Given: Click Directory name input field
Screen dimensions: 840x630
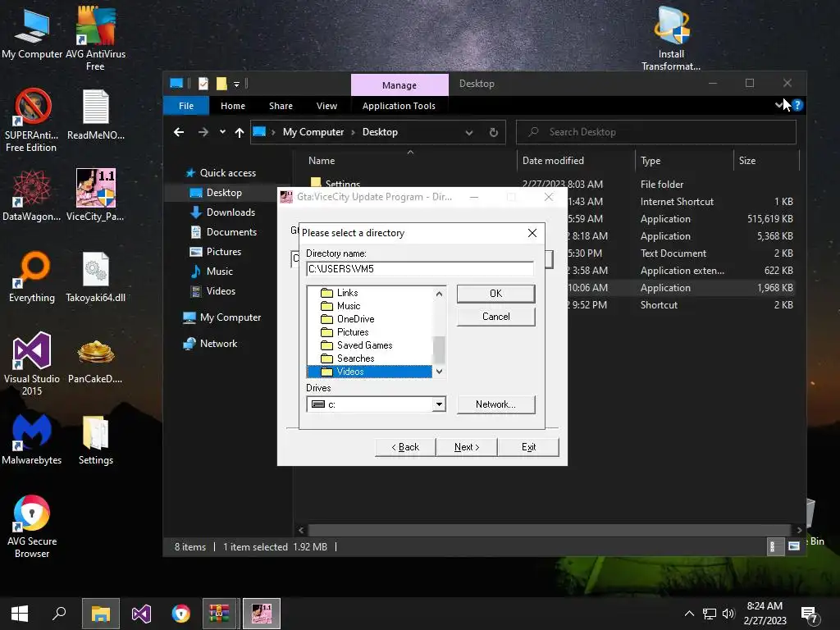Looking at the screenshot, I should tap(420, 269).
